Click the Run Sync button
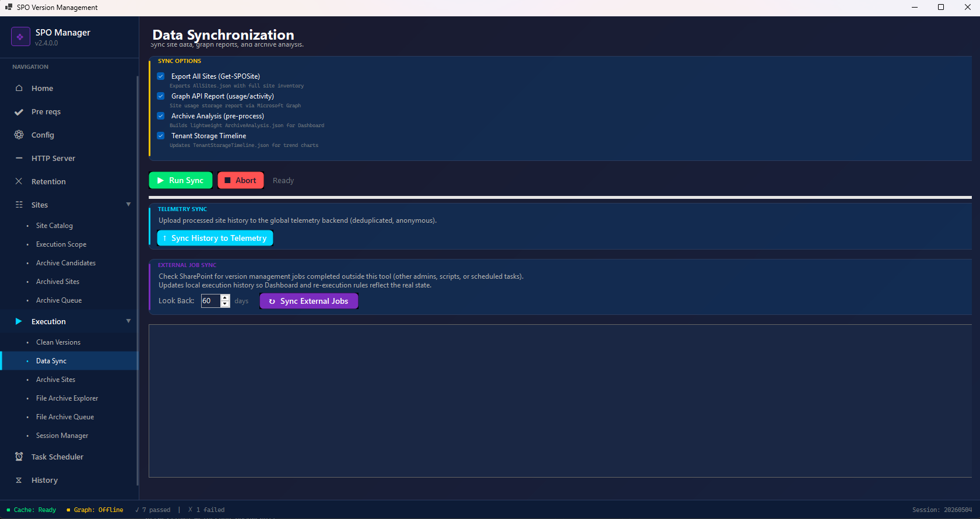This screenshot has height=519, width=980. pos(181,180)
